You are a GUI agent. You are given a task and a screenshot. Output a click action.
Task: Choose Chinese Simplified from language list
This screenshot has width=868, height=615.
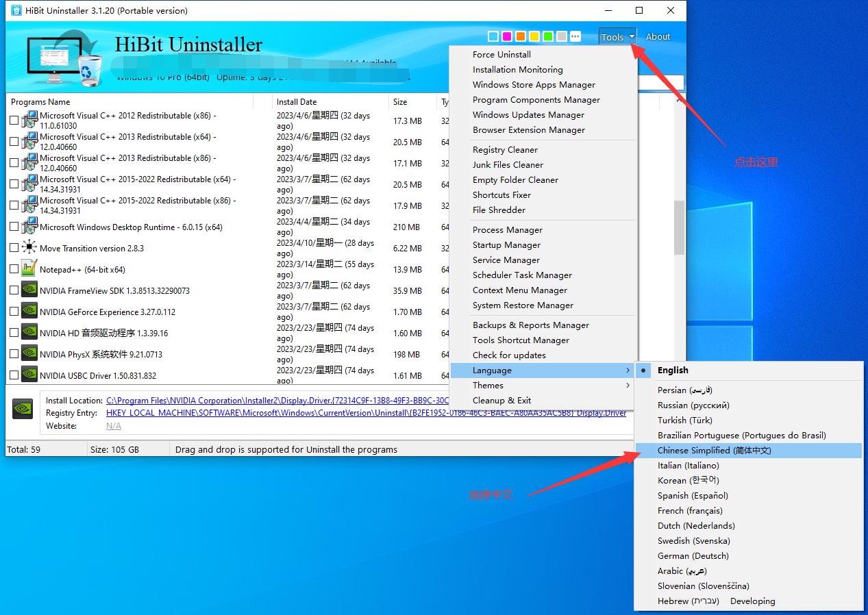tap(714, 451)
